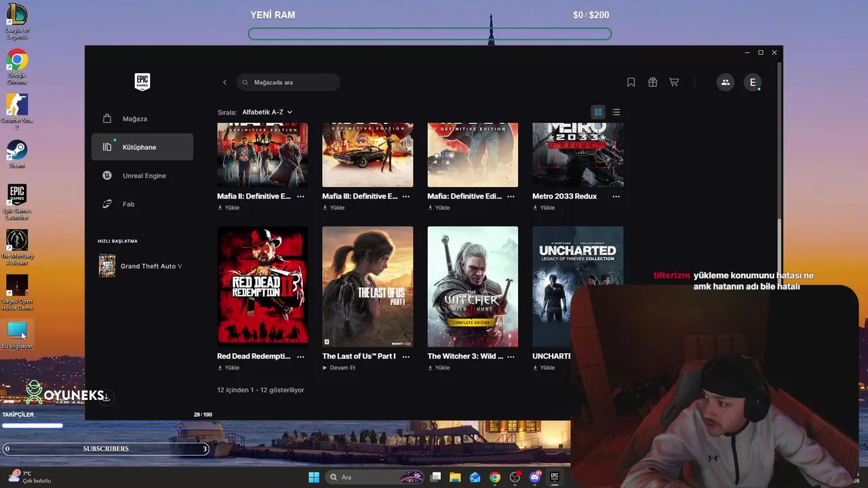Click Yükle under Uncharted collection
This screenshot has height=488, width=868.
click(544, 367)
